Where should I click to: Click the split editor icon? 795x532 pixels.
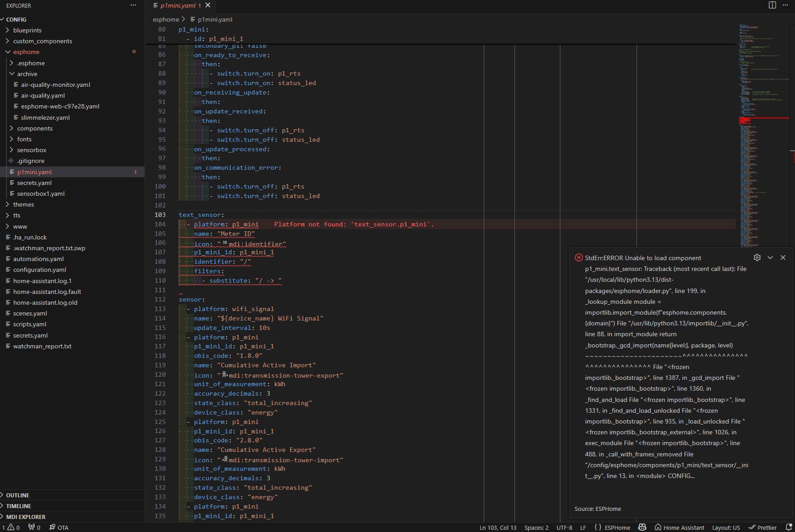[x=772, y=5]
